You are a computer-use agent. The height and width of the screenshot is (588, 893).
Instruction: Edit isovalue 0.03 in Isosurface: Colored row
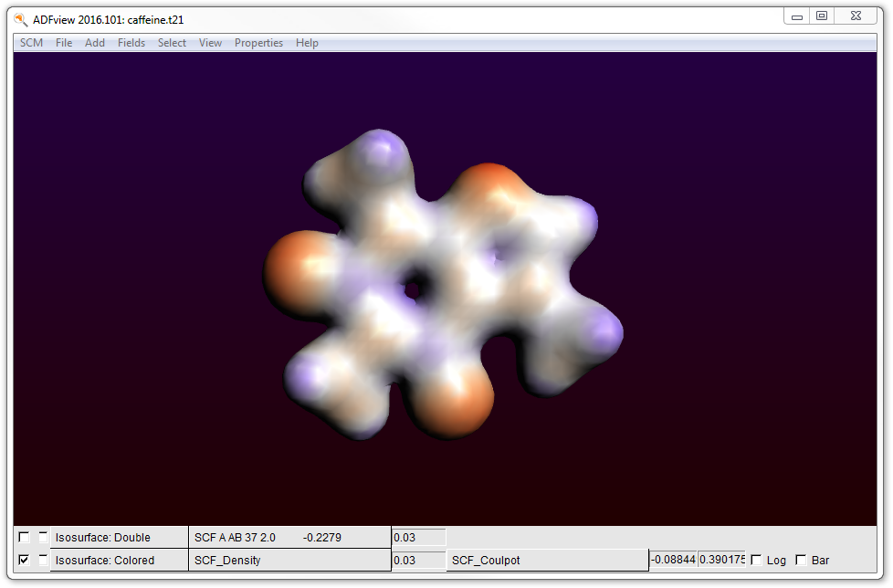point(418,560)
